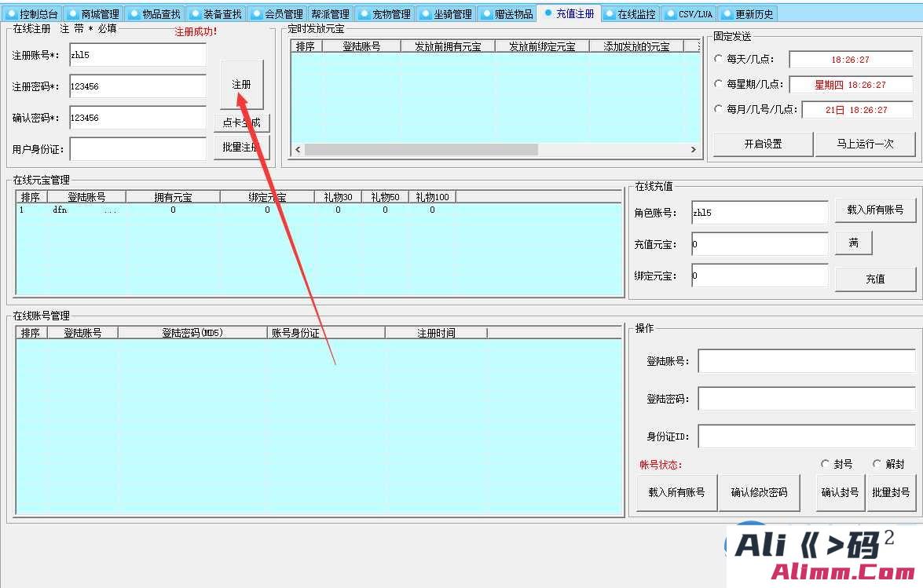Click the 账号身份证 column header
Viewport: 923px width, 588px height.
point(326,333)
